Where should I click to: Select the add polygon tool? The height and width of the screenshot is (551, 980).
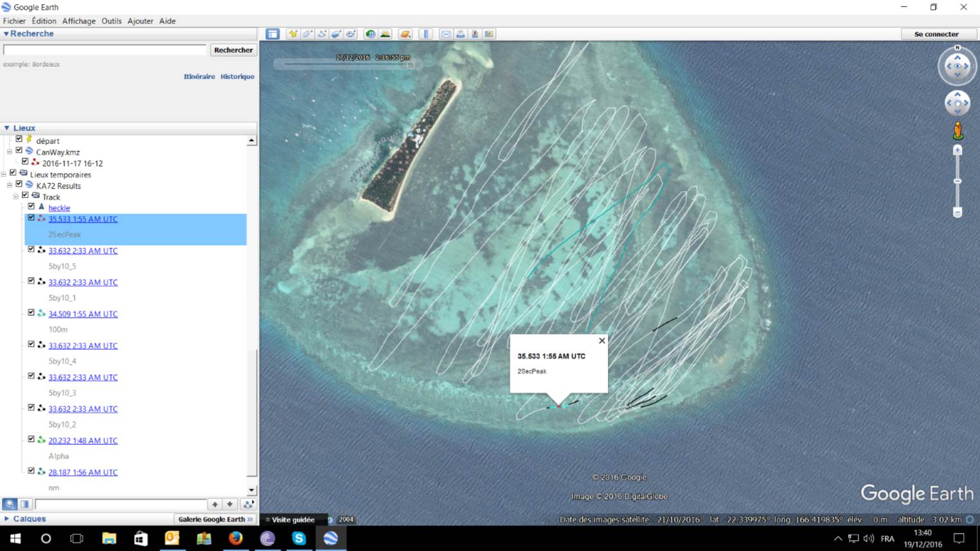[x=308, y=34]
